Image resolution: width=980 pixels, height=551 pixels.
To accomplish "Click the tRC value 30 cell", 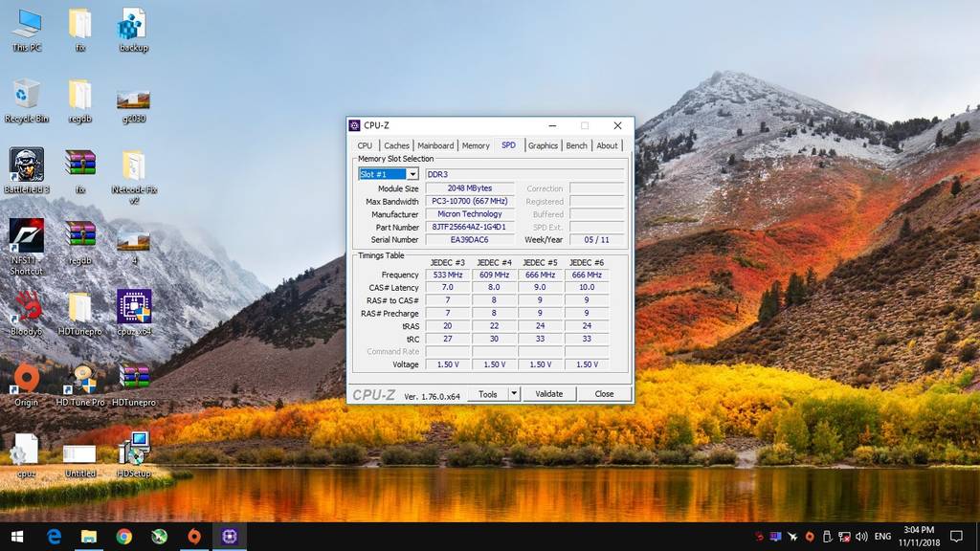I will [494, 339].
